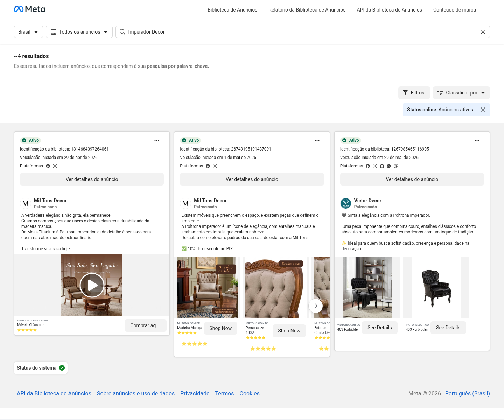Click Shop Now on Personalize 100% card
This screenshot has height=420, width=504.
(x=289, y=331)
